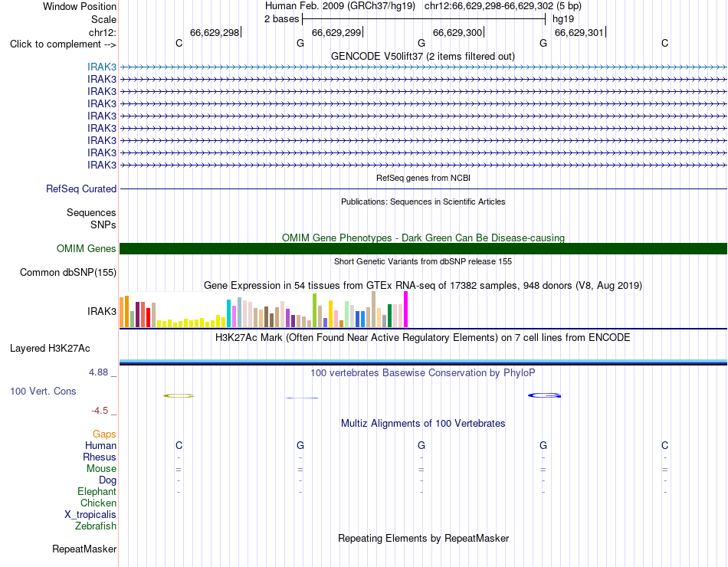The height and width of the screenshot is (567, 728).
Task: Select the Scale track label
Action: [103, 19]
